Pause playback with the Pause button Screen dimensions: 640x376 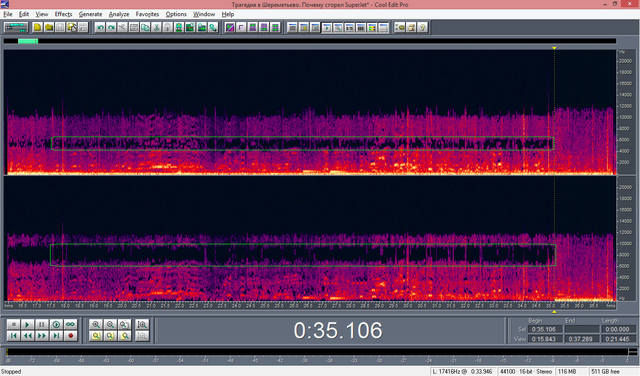tap(42, 325)
